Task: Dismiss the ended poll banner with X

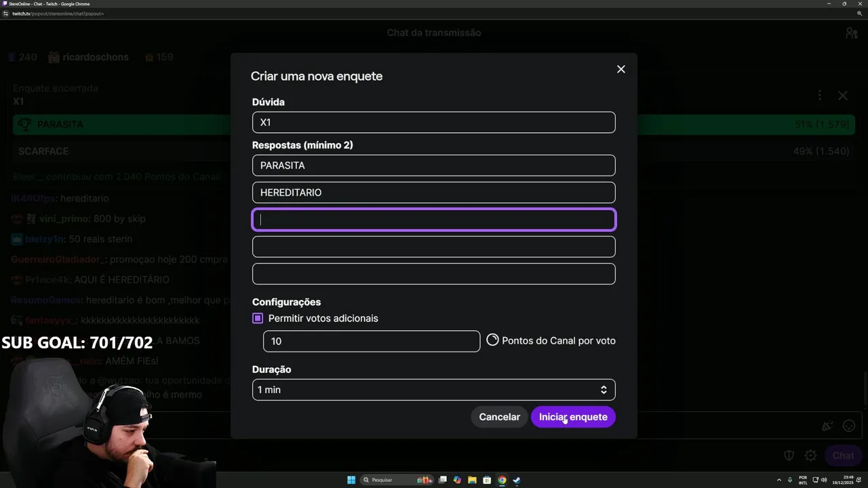Action: [x=842, y=96]
